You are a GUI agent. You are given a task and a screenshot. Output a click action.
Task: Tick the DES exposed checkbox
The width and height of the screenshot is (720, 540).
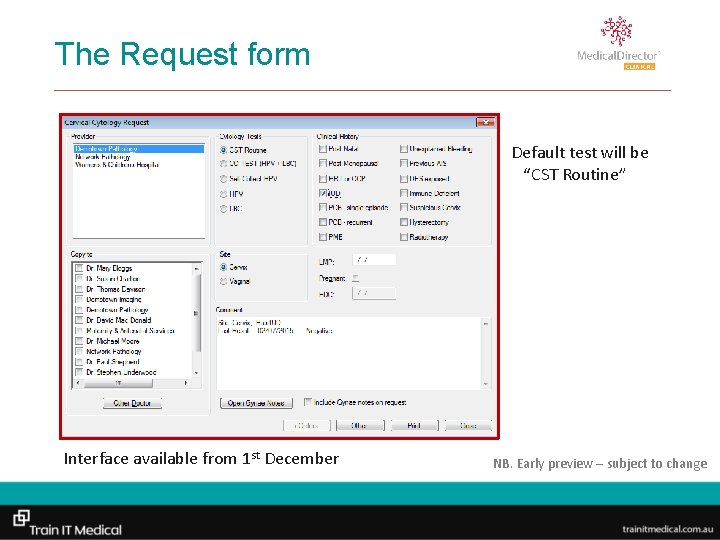point(404,179)
